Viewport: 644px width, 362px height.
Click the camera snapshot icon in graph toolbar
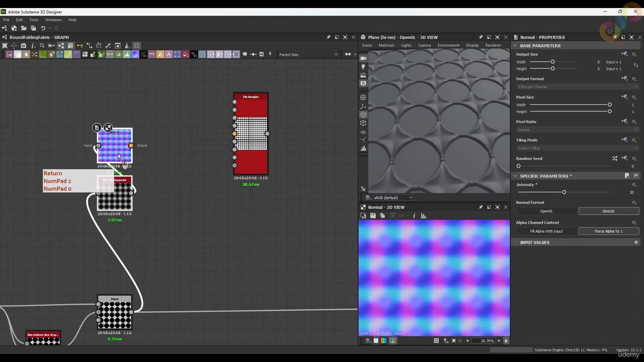[x=23, y=46]
